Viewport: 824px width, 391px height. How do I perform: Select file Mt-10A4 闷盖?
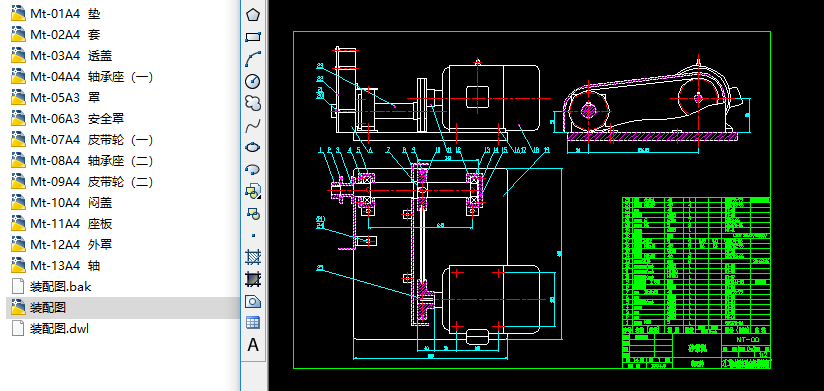coord(61,203)
